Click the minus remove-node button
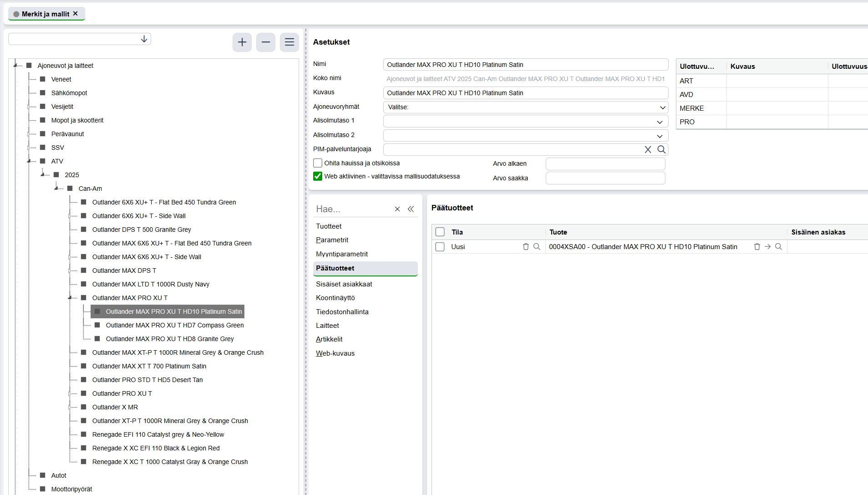 pyautogui.click(x=266, y=42)
